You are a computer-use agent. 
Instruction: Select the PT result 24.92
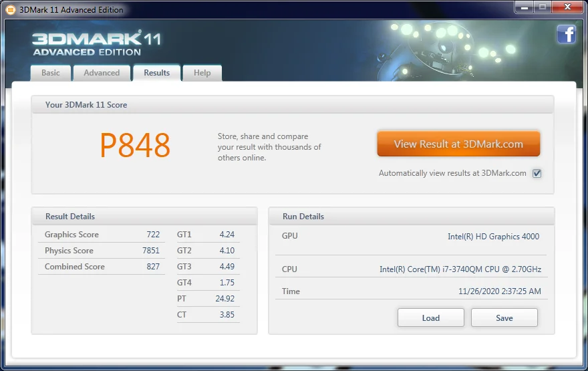225,299
